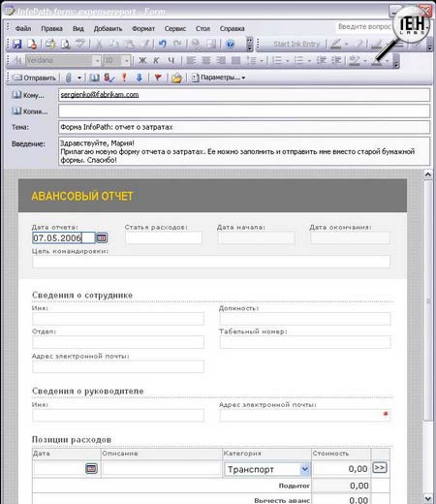Toggle bold Ж formatting
The height and width of the screenshot is (504, 436).
[x=142, y=60]
